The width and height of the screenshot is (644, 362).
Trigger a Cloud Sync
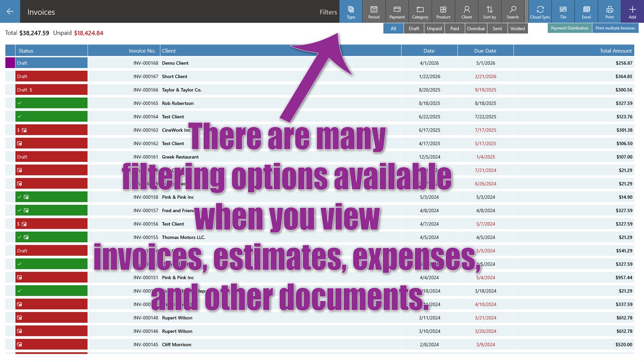click(x=540, y=11)
